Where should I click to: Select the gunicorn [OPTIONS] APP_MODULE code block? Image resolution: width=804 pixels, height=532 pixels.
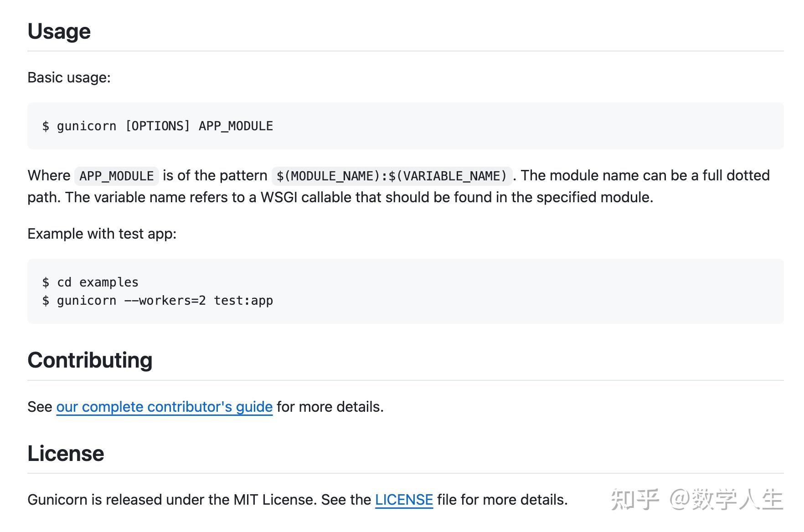point(157,126)
